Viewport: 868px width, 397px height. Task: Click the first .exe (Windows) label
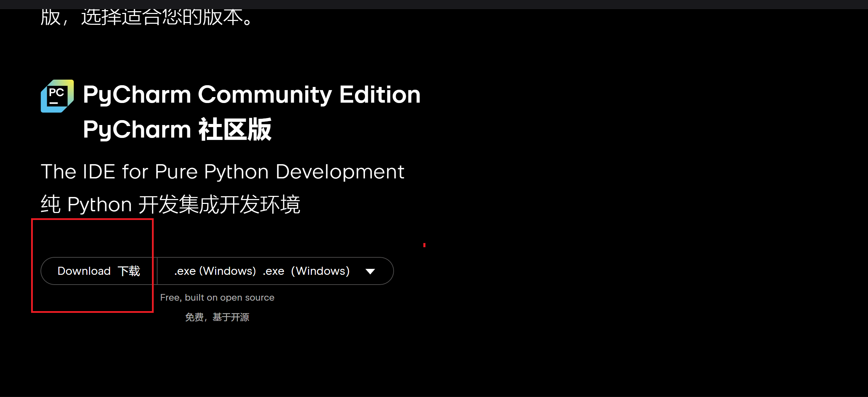click(x=215, y=271)
